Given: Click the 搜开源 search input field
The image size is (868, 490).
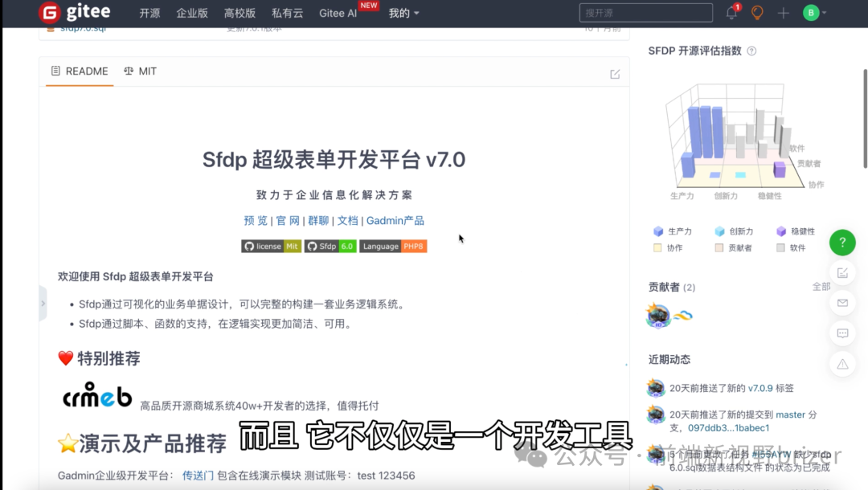Looking at the screenshot, I should [x=645, y=12].
